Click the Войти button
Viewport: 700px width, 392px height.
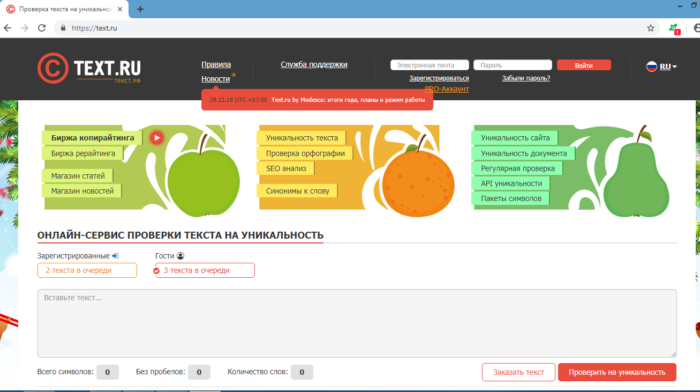[584, 65]
